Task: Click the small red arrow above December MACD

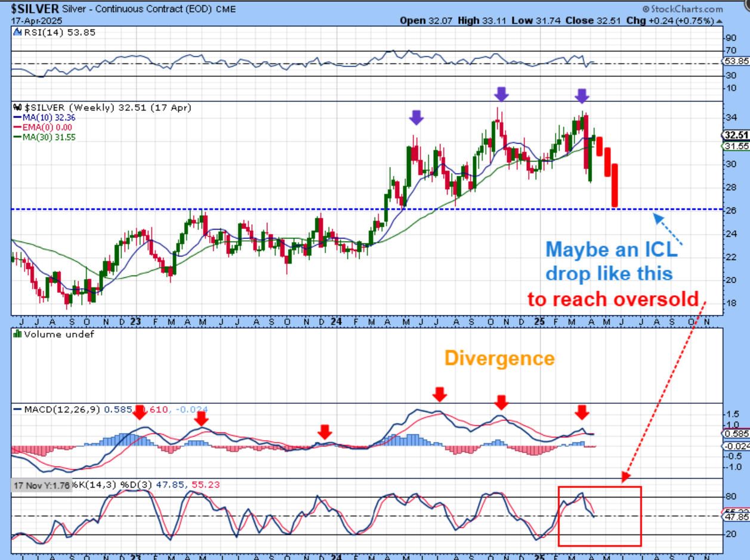Action: [324, 431]
